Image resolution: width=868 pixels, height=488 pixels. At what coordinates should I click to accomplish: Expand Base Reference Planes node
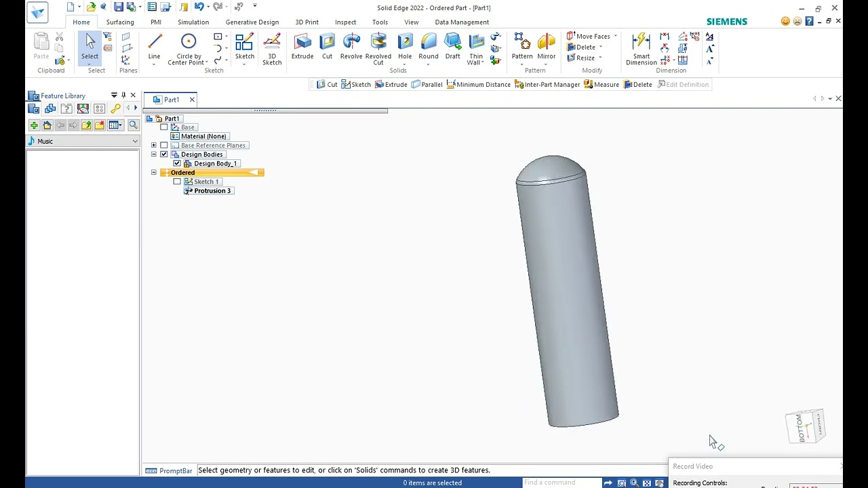point(154,145)
